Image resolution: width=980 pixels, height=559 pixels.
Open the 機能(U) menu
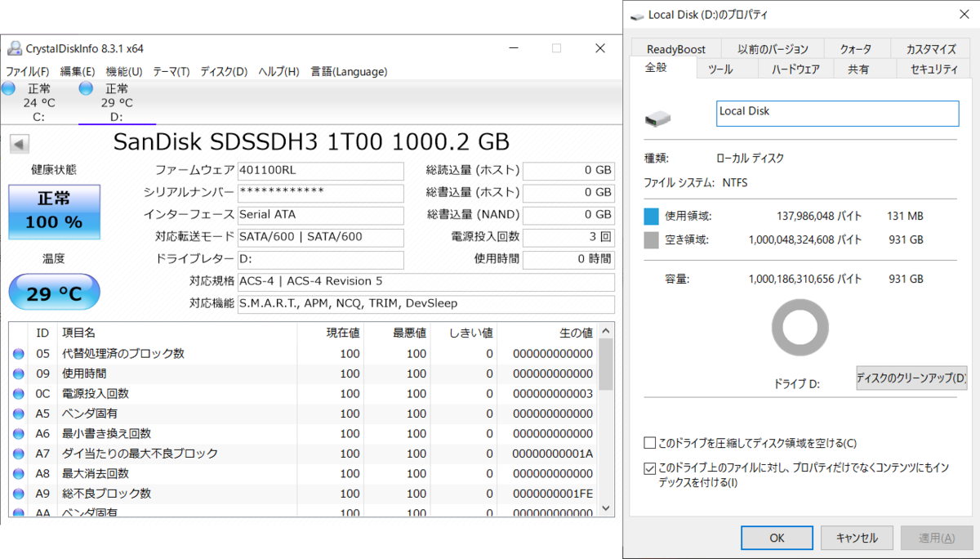(124, 71)
